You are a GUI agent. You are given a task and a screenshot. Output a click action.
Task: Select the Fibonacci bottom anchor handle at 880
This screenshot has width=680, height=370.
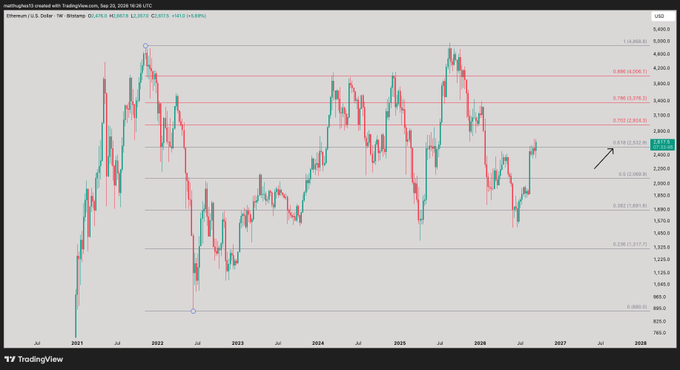[193, 311]
